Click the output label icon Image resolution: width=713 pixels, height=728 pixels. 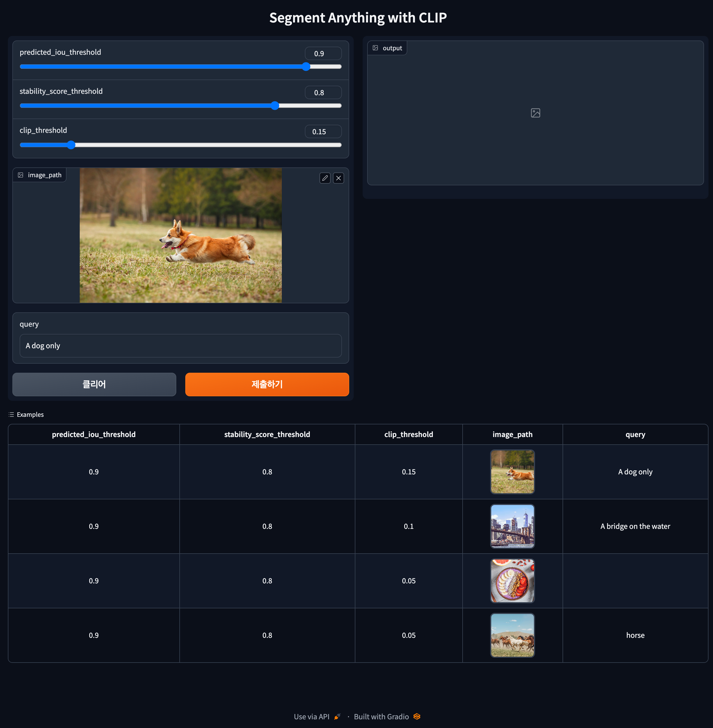click(375, 48)
